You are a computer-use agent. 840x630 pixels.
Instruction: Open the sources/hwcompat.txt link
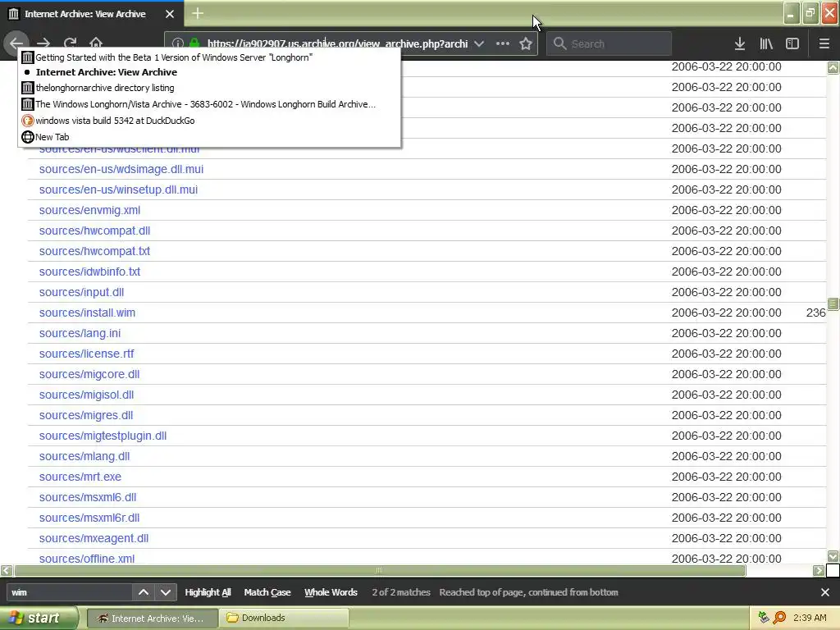94,251
